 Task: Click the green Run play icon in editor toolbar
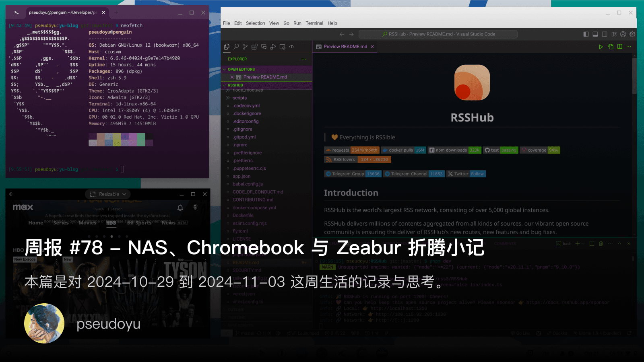pyautogui.click(x=601, y=47)
